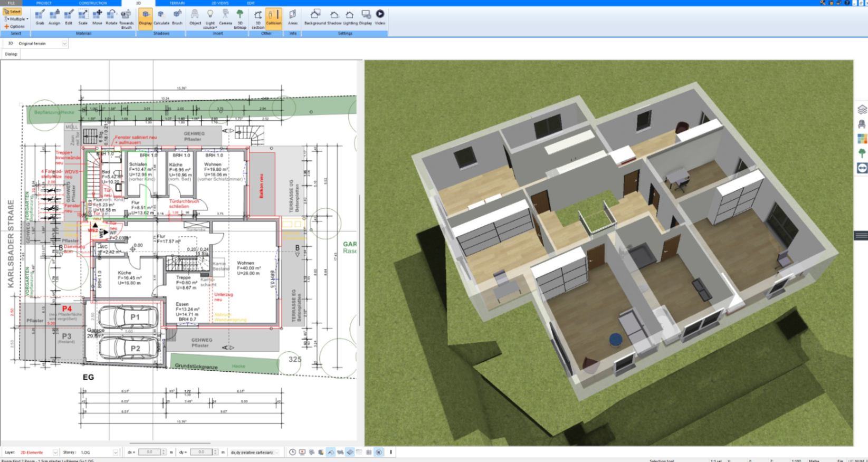Open the Areas info tool
This screenshot has height=462, width=868.
(293, 17)
